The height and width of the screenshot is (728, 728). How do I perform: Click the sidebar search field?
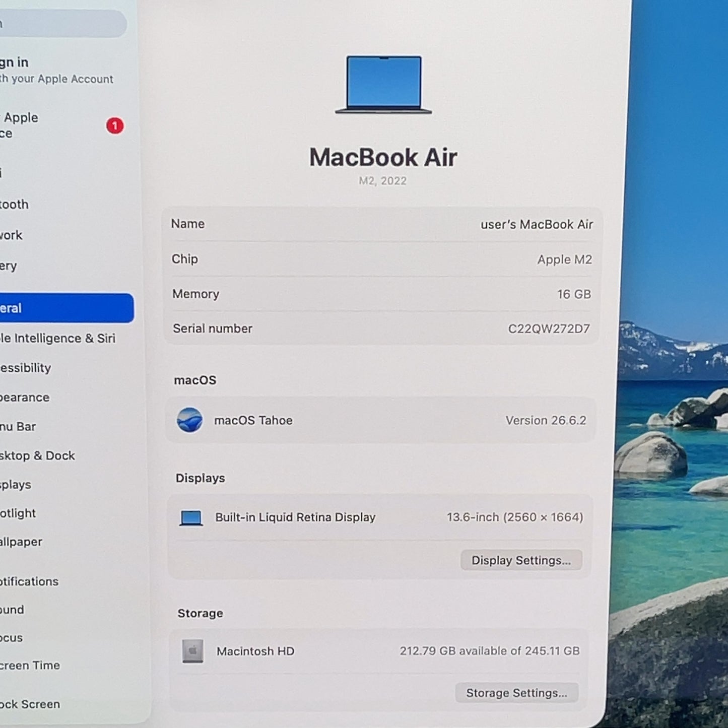click(63, 23)
